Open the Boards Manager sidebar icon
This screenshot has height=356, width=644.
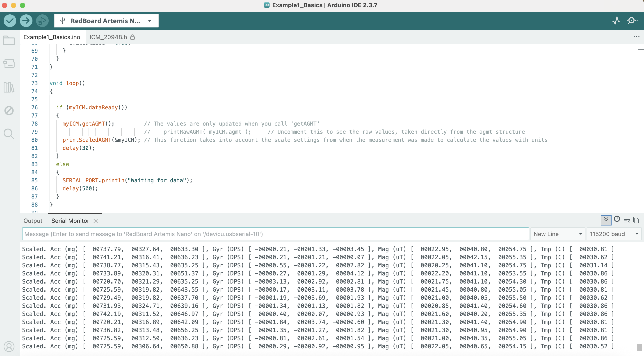(9, 64)
